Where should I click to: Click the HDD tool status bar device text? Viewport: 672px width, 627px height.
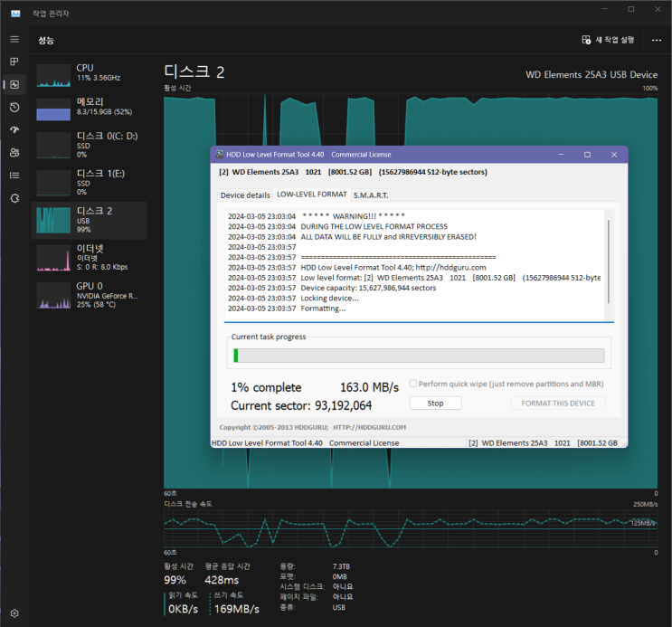(x=543, y=443)
